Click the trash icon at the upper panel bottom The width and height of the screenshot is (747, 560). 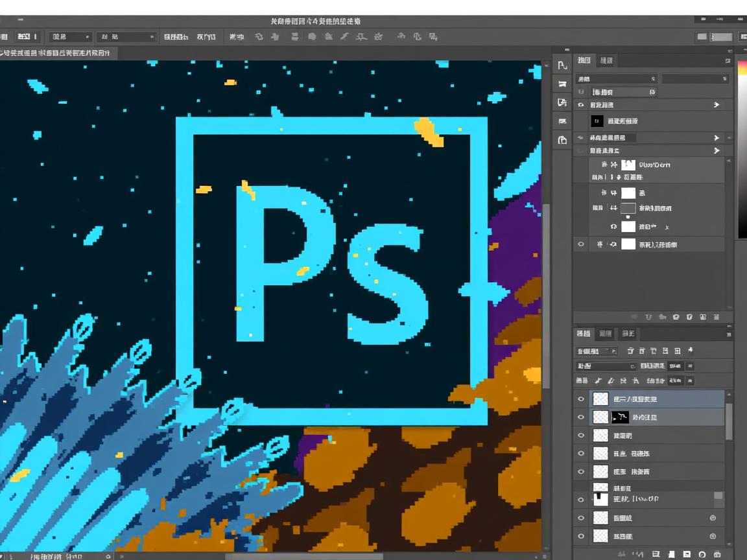(716, 317)
